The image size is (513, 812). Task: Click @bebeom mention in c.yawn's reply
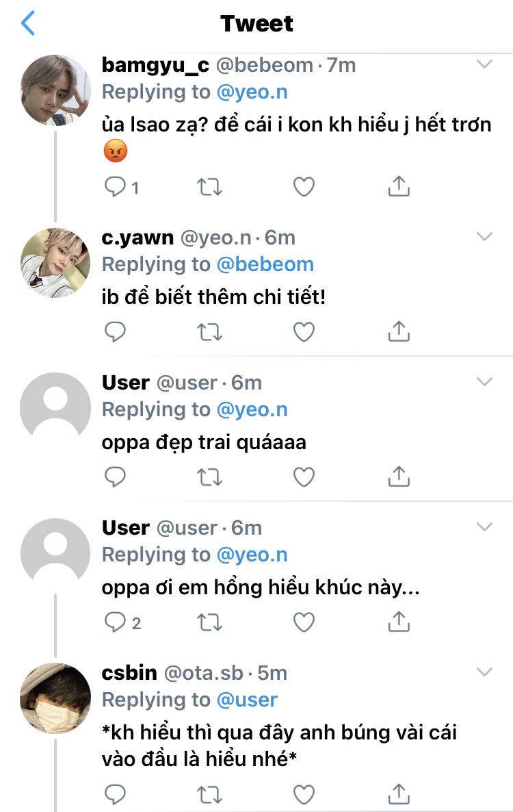pos(265,264)
